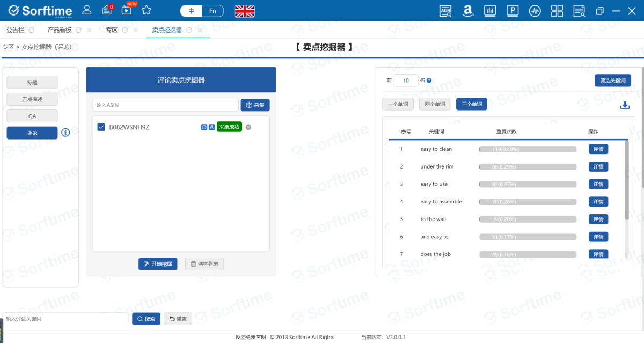Image resolution: width=644 pixels, height=344 pixels.
Task: Click the 开始挖掘 button
Action: tap(157, 264)
